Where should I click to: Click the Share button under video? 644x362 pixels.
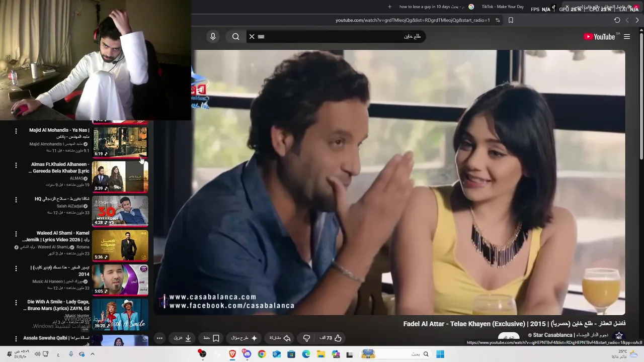[280, 338]
